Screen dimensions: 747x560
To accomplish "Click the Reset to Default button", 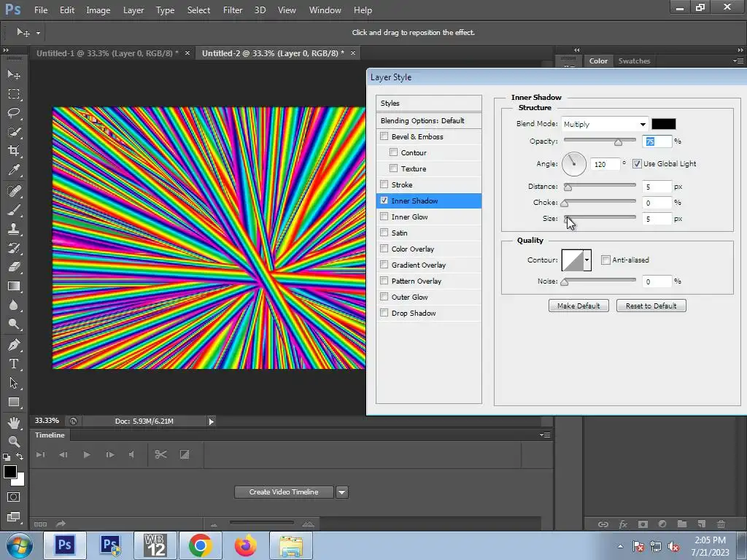I will [x=651, y=306].
